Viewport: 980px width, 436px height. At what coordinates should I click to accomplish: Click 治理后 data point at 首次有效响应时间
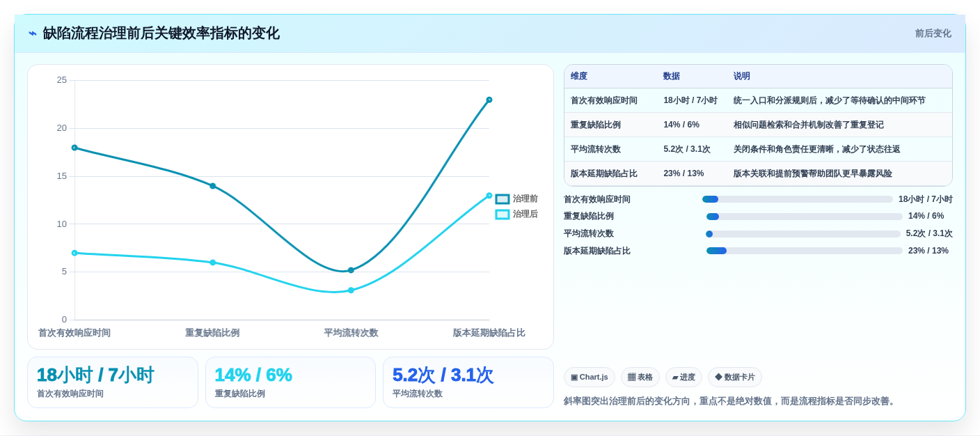[74, 253]
